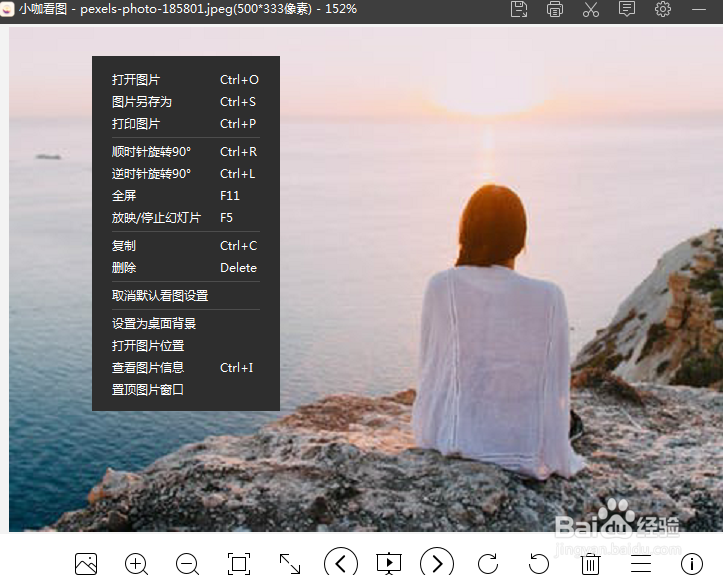Click the image info icon

click(692, 563)
